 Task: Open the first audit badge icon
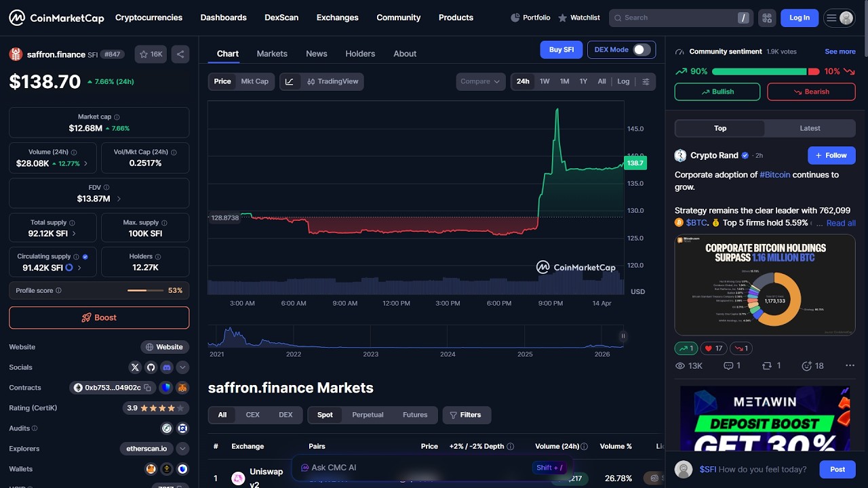pos(166,428)
